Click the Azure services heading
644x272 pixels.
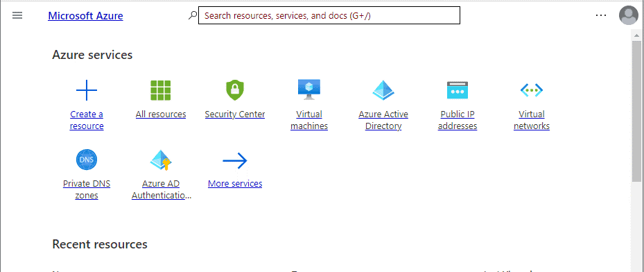pyautogui.click(x=92, y=55)
